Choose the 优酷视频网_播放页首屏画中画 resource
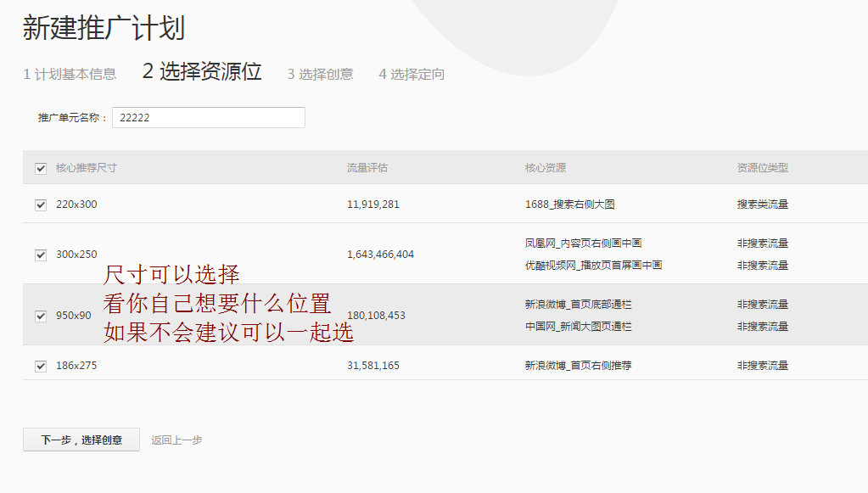868x493 pixels. [x=593, y=266]
